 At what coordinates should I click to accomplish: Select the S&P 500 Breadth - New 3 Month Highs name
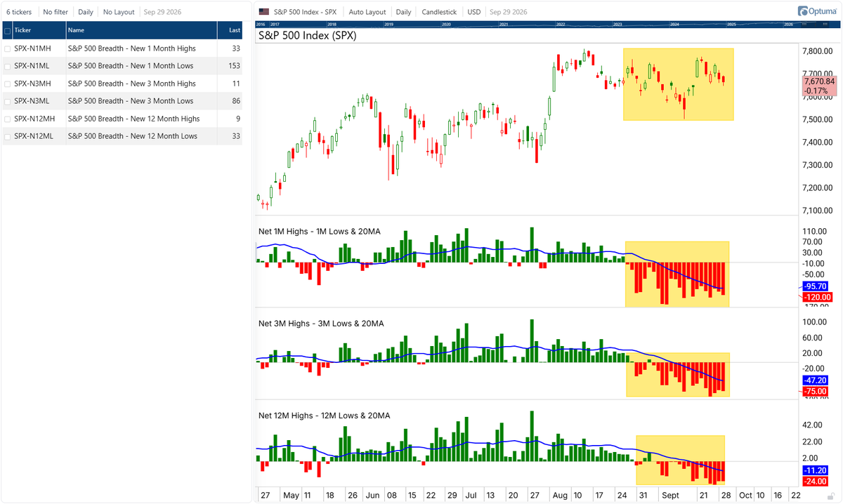[131, 84]
